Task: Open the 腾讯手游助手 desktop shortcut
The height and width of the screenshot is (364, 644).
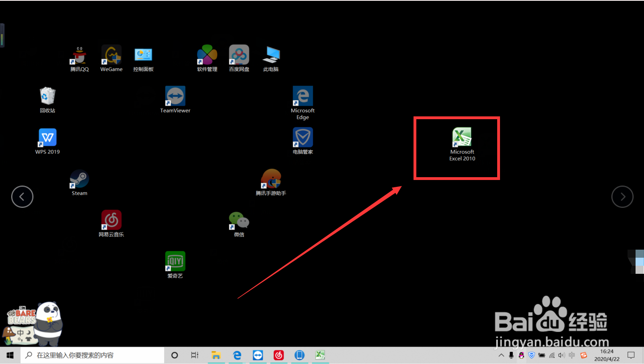Action: coord(271,183)
